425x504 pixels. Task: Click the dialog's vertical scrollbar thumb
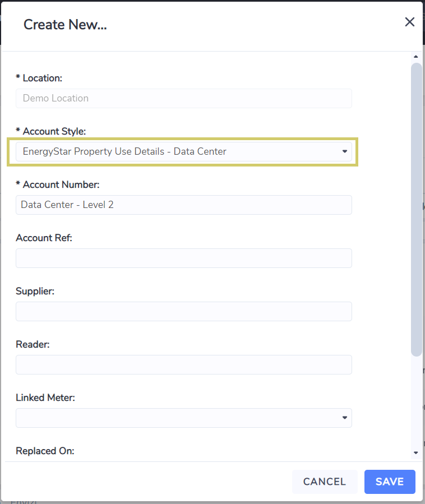(x=417, y=210)
